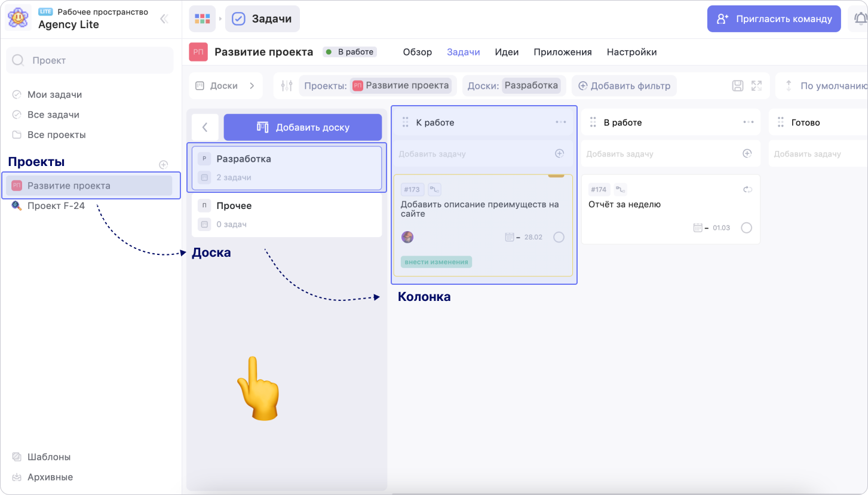
Task: Collapse boards panel with back arrow
Action: [x=205, y=127]
